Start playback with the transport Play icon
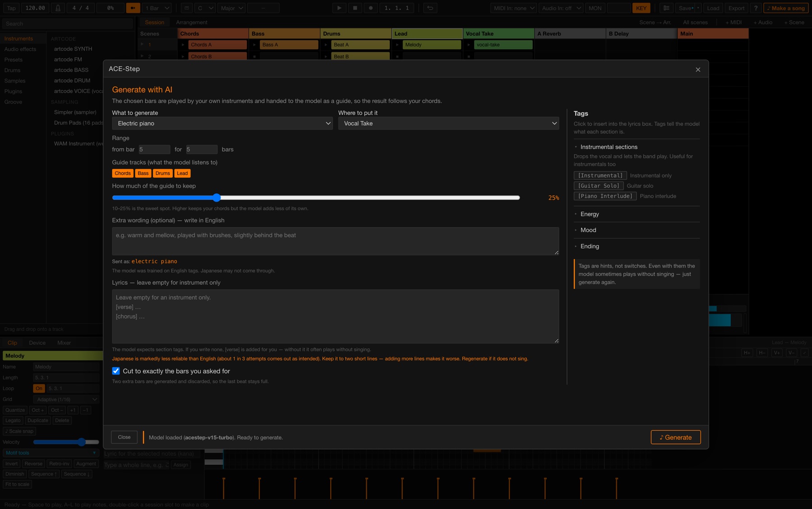812x509 pixels. click(x=339, y=8)
